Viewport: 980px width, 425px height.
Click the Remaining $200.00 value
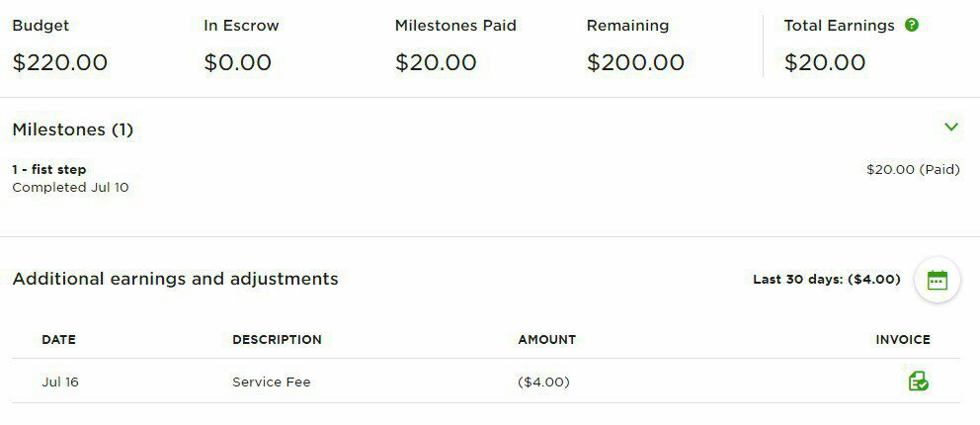pos(635,62)
